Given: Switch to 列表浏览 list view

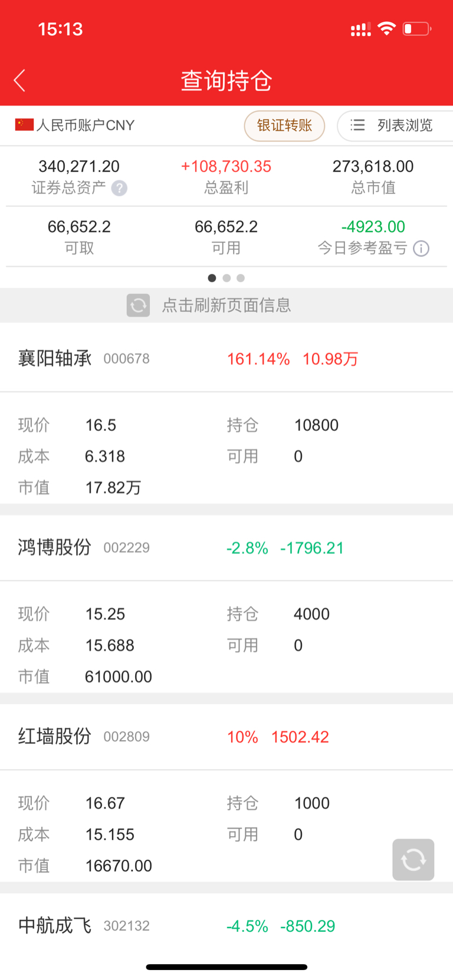Looking at the screenshot, I should pyautogui.click(x=405, y=126).
